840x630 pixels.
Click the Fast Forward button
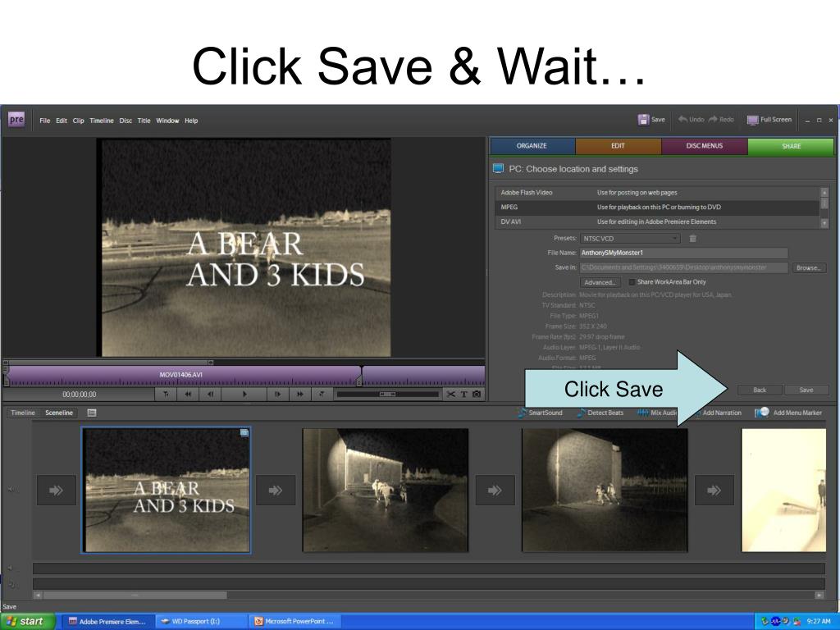[x=300, y=395]
